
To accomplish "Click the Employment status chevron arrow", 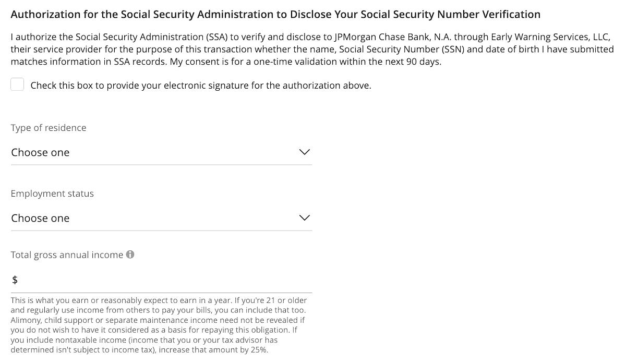I will (x=304, y=217).
